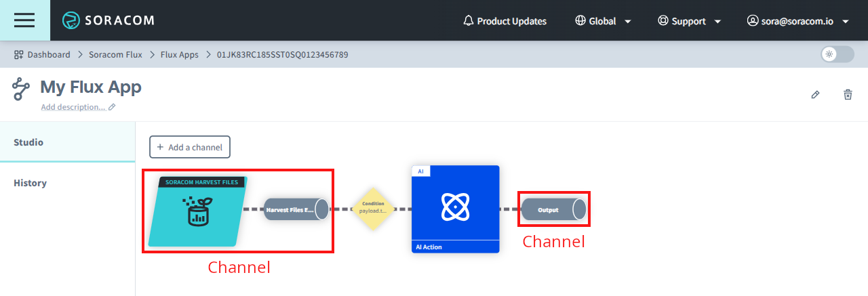Click the Support lifebuoy icon

663,20
